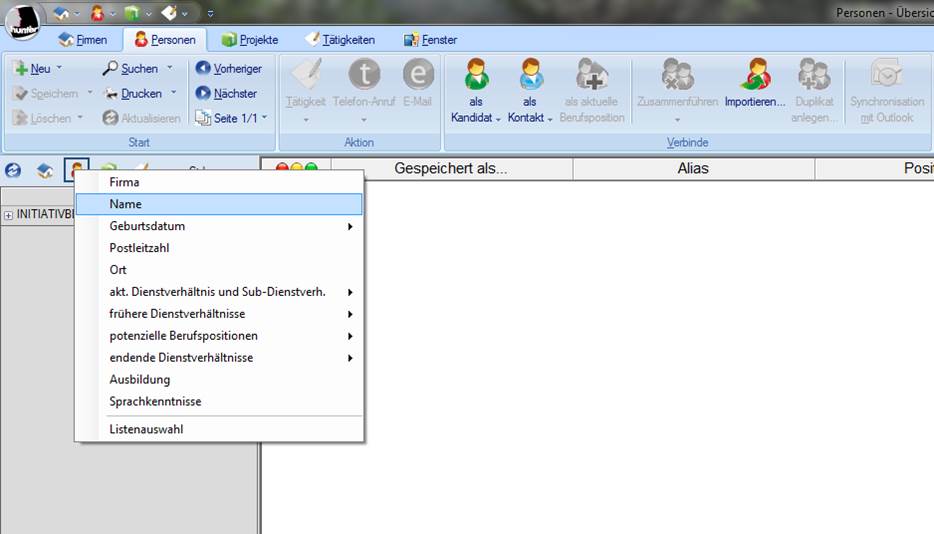Click the Nächster arrow icon
This screenshot has height=534, width=934.
coord(203,93)
